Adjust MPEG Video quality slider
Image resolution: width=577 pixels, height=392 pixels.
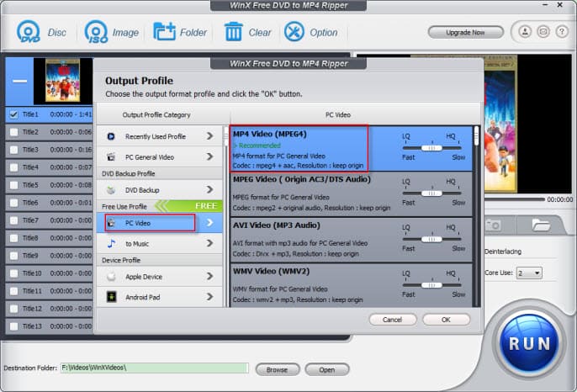(x=431, y=193)
